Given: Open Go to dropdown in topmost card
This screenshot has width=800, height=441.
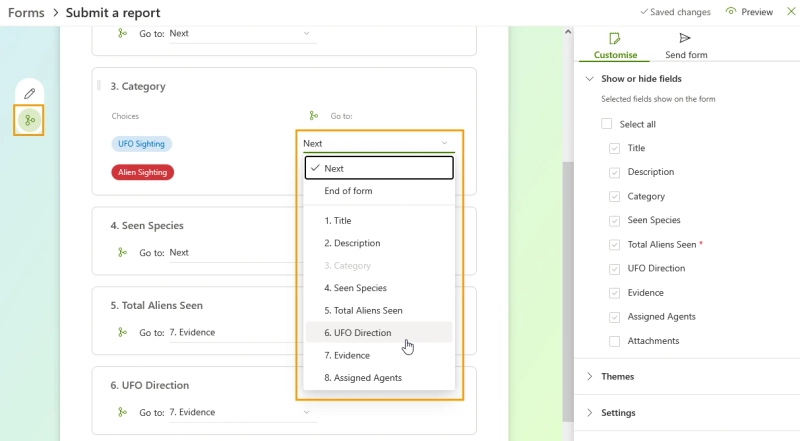Looking at the screenshot, I should click(x=242, y=33).
